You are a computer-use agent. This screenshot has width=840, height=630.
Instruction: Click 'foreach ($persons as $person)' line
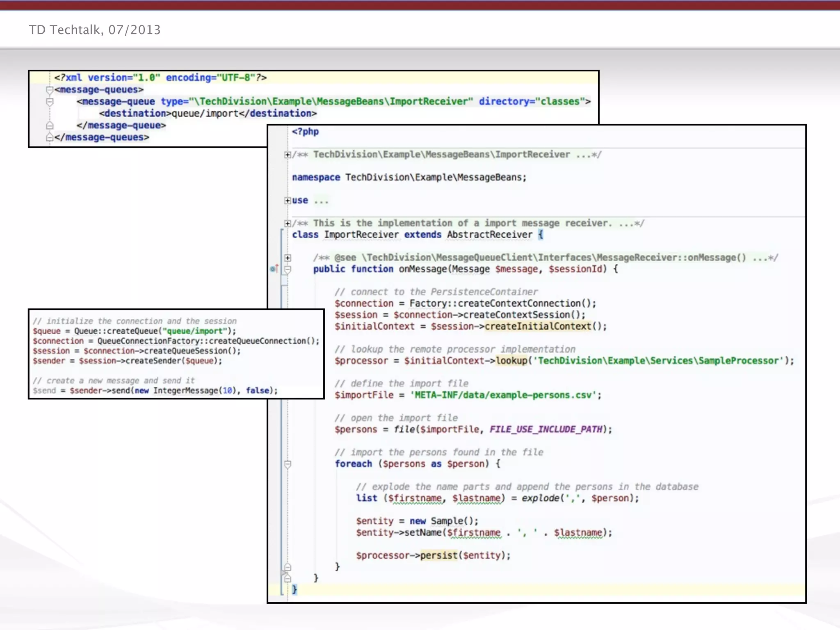[418, 464]
